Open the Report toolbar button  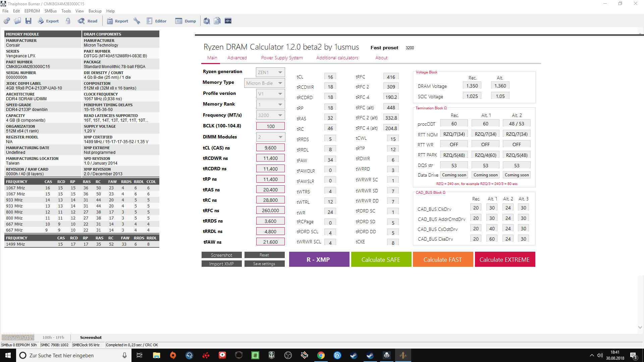pos(117,21)
